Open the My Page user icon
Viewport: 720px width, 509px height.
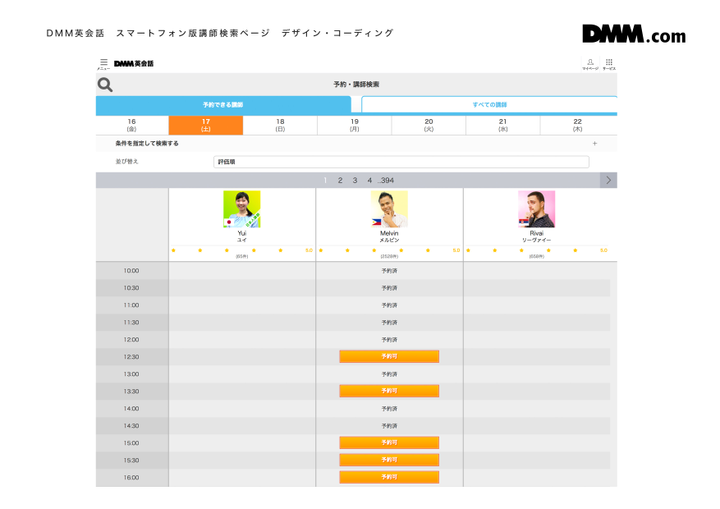(x=591, y=64)
